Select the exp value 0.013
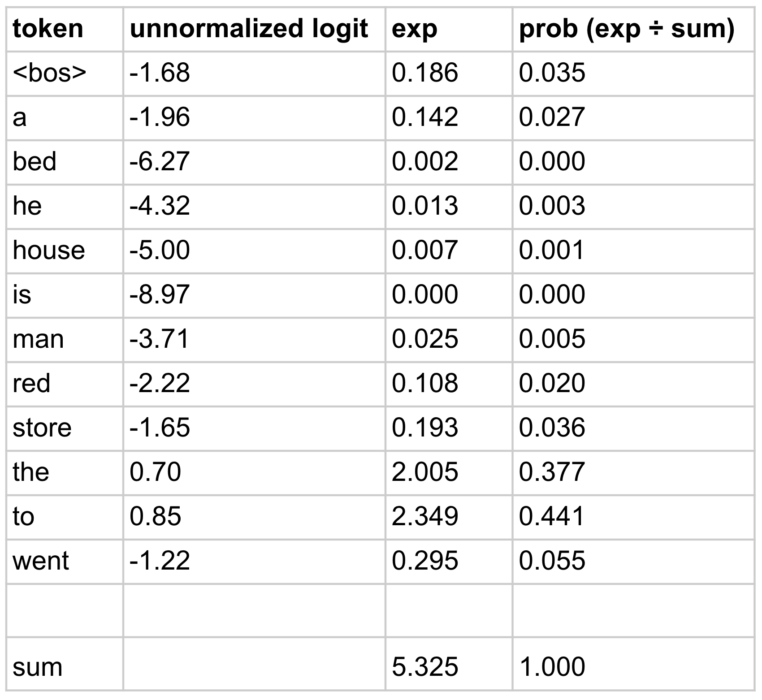Image resolution: width=762 pixels, height=700 pixels. click(425, 206)
